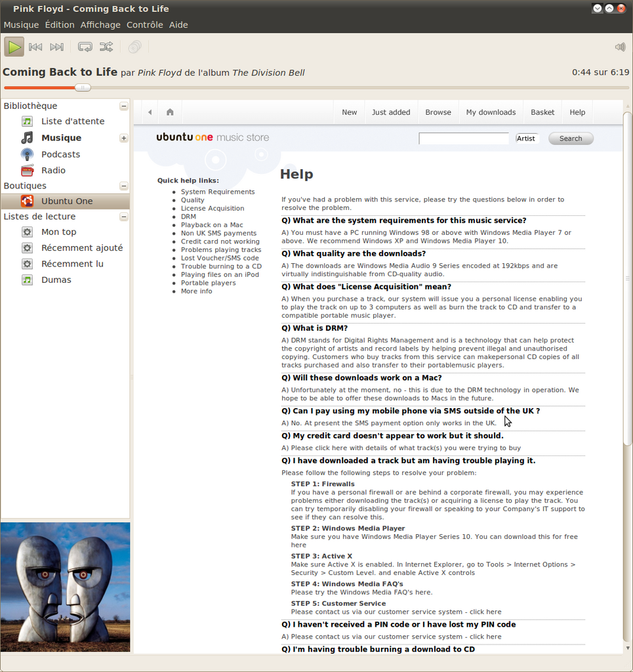The image size is (633, 672).
Task: Open the Portable players help link
Action: pyautogui.click(x=208, y=283)
